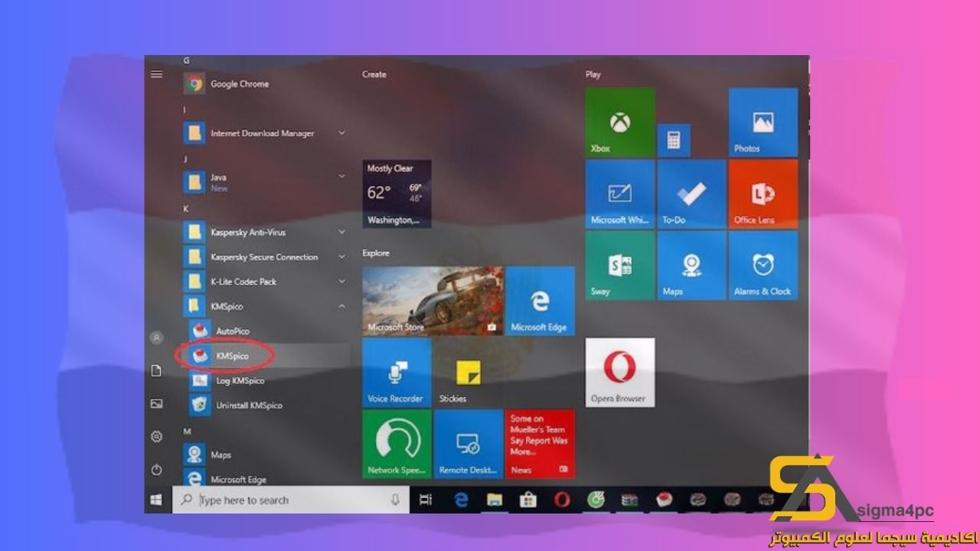Focus the 'Type here to search' box
This screenshot has width=980, height=551.
coord(290,500)
